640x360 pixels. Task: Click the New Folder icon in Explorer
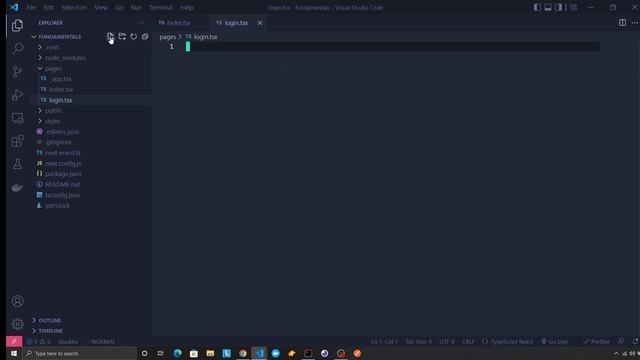122,37
